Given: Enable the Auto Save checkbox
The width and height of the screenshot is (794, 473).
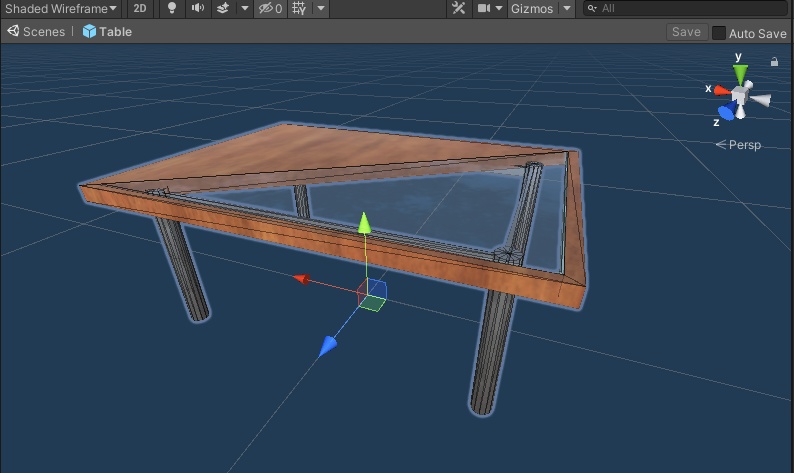Looking at the screenshot, I should [x=719, y=33].
